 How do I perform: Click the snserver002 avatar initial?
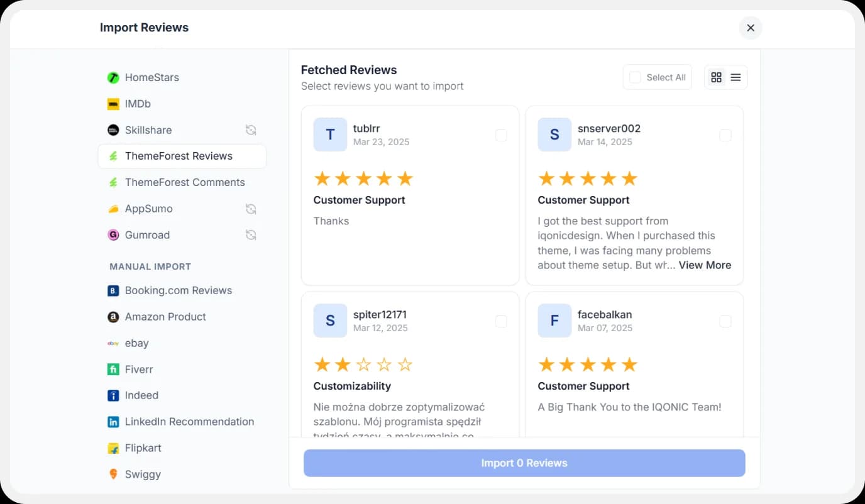click(x=554, y=134)
